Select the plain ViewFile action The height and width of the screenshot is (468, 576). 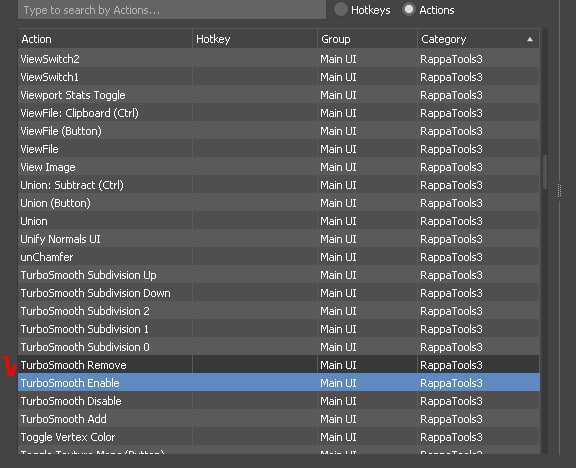coord(279,149)
